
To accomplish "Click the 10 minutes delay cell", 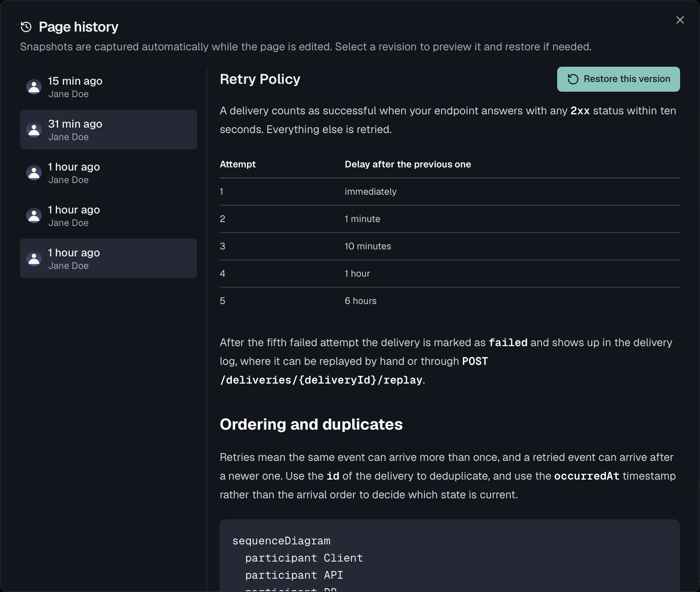I will [368, 246].
